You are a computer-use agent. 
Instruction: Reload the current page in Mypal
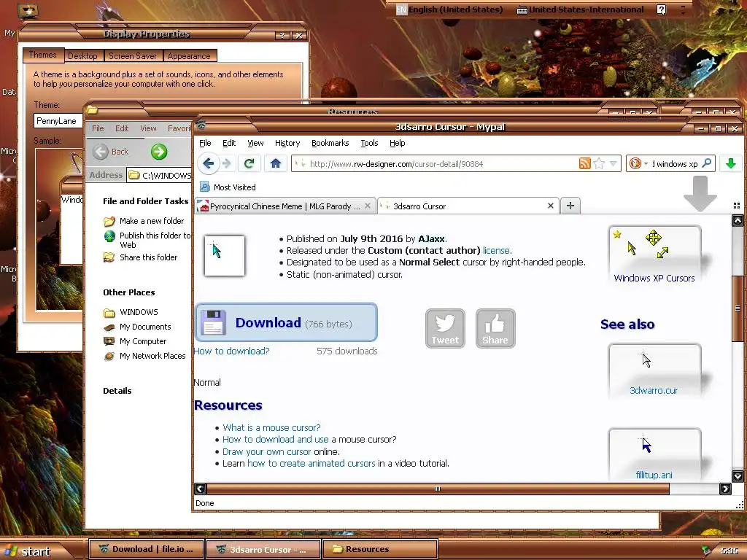tap(249, 164)
